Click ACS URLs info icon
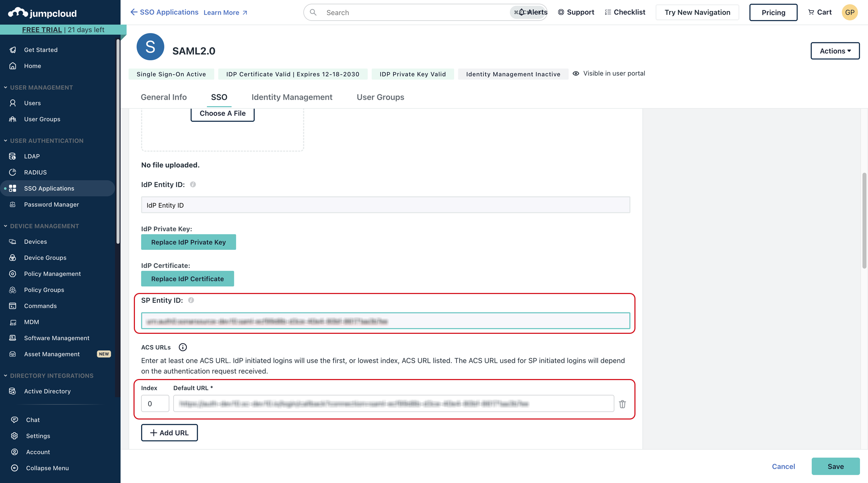Viewport: 868px width, 483px height. pyautogui.click(x=183, y=347)
